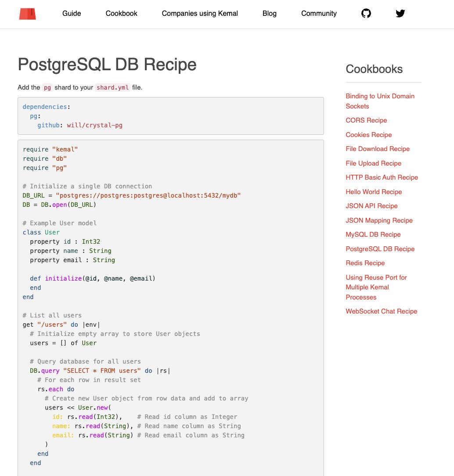Click the '# Example User model' comment
This screenshot has height=476, width=454.
click(59, 223)
